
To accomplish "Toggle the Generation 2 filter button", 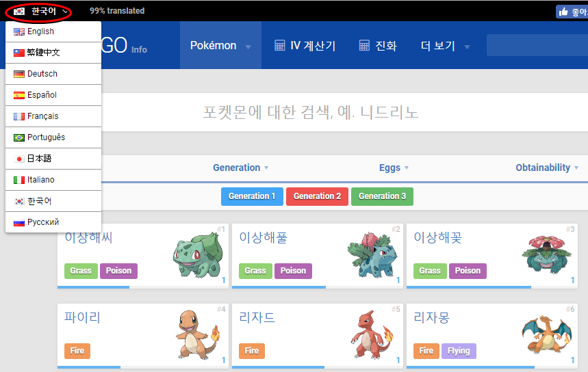I will tap(317, 196).
